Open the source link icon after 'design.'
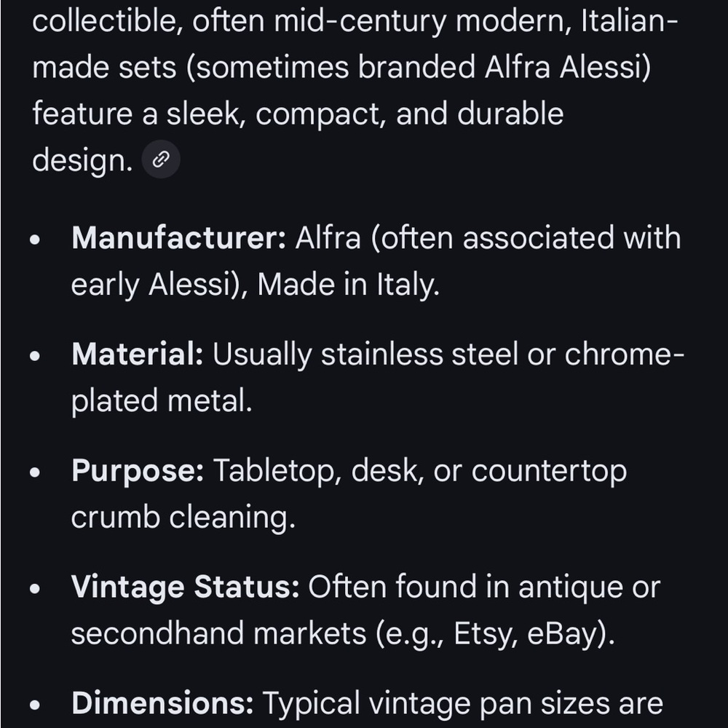 pyautogui.click(x=161, y=159)
